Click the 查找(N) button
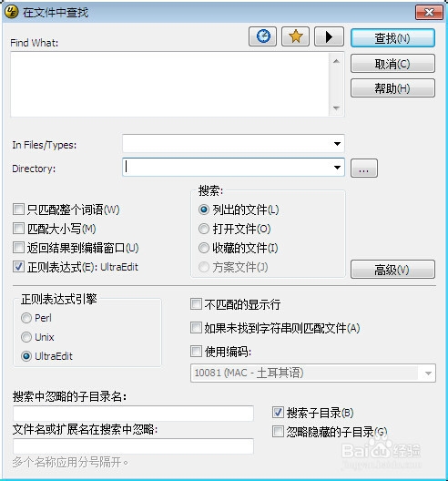This screenshot has width=448, height=481. 392,38
